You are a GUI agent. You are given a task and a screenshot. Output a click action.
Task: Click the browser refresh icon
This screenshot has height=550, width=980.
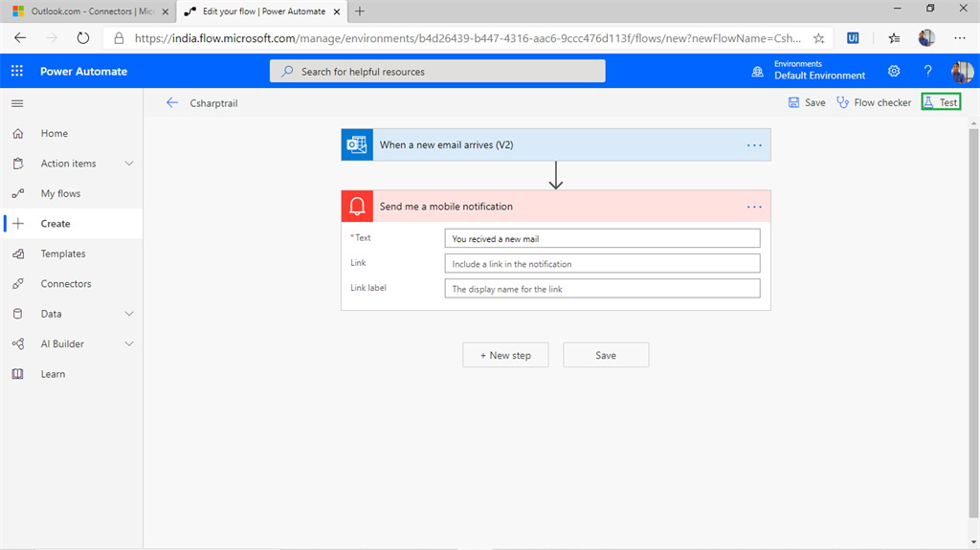coord(83,38)
